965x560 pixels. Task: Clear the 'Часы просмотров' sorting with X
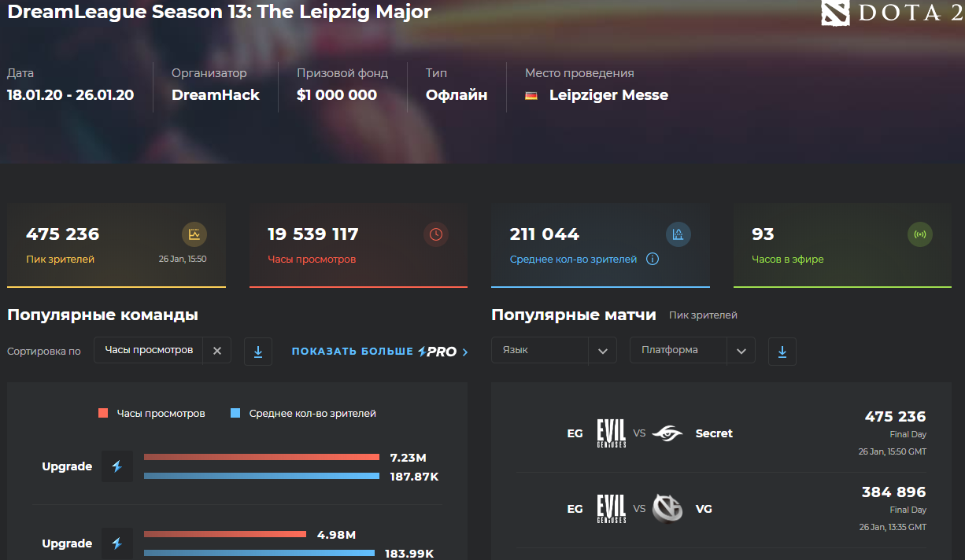217,351
